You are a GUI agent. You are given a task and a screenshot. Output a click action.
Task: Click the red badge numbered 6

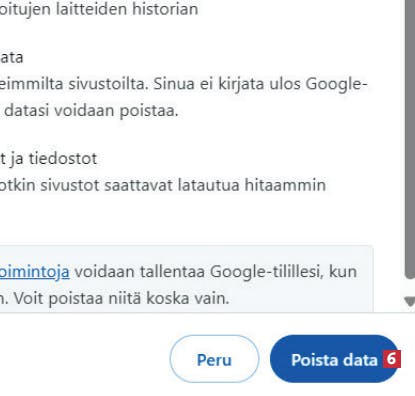point(391,359)
